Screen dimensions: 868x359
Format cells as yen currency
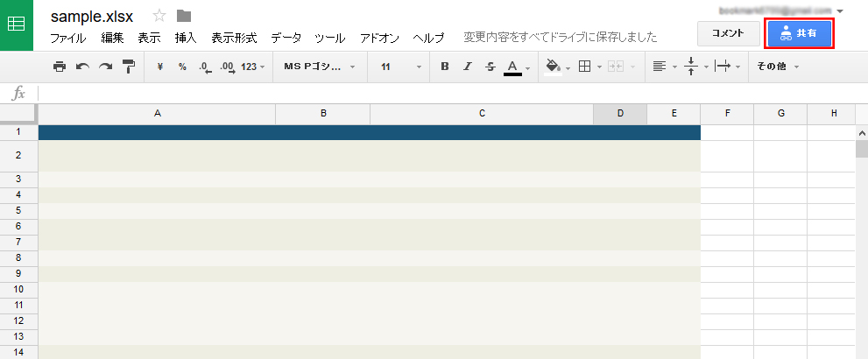tap(160, 67)
